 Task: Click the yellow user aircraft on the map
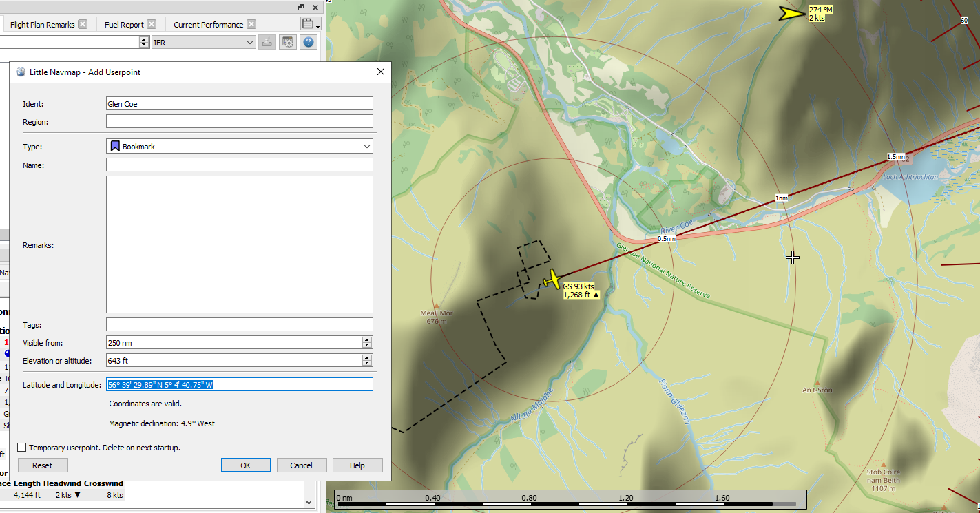[x=553, y=280]
